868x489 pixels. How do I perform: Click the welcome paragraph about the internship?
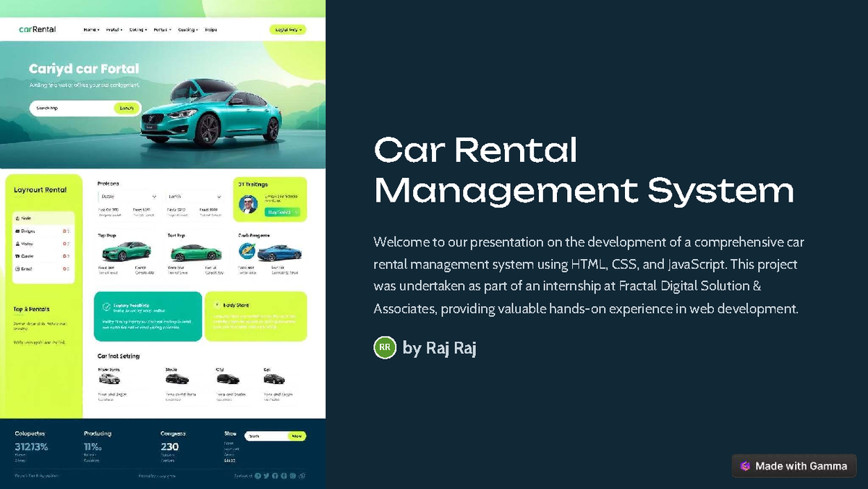pos(589,275)
